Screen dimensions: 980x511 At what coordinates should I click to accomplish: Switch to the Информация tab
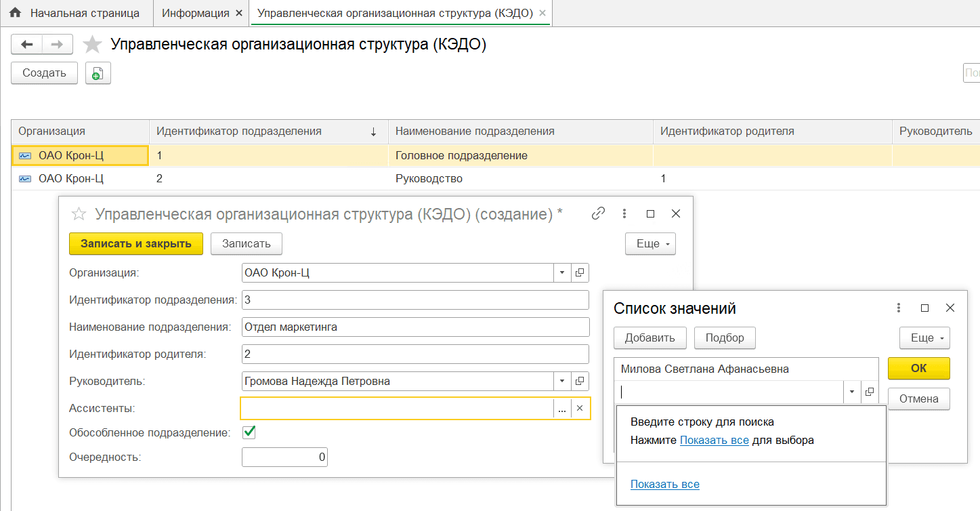pyautogui.click(x=194, y=13)
